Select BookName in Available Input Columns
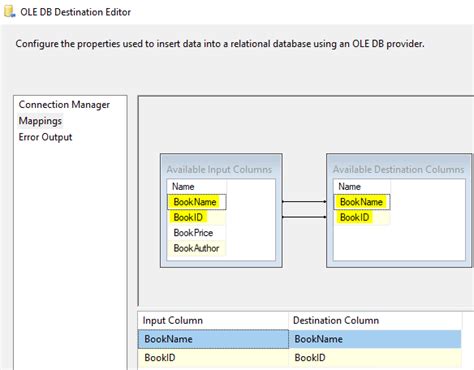The height and width of the screenshot is (370, 474). coord(197,202)
